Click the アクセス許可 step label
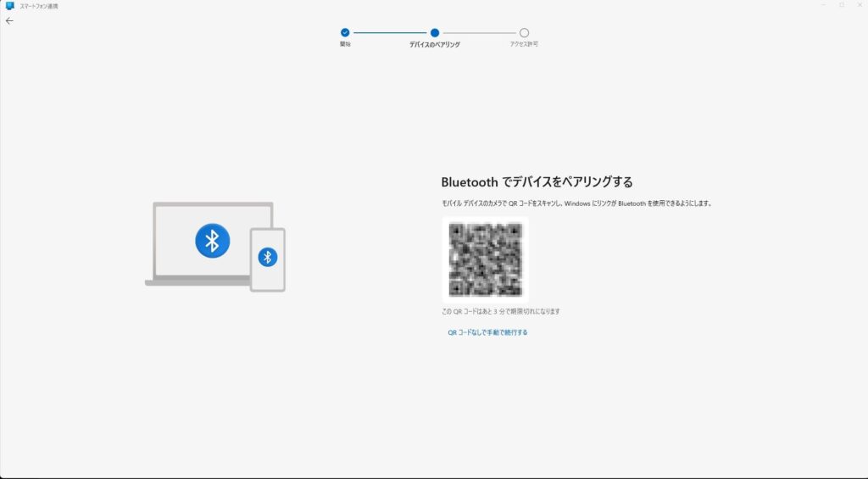868x479 pixels. (x=524, y=44)
